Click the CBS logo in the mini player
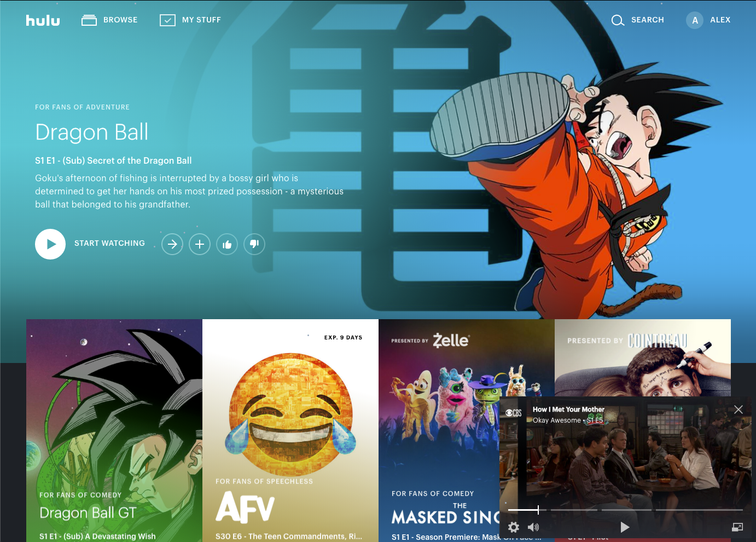Screen dimensions: 756x542 tap(514, 413)
